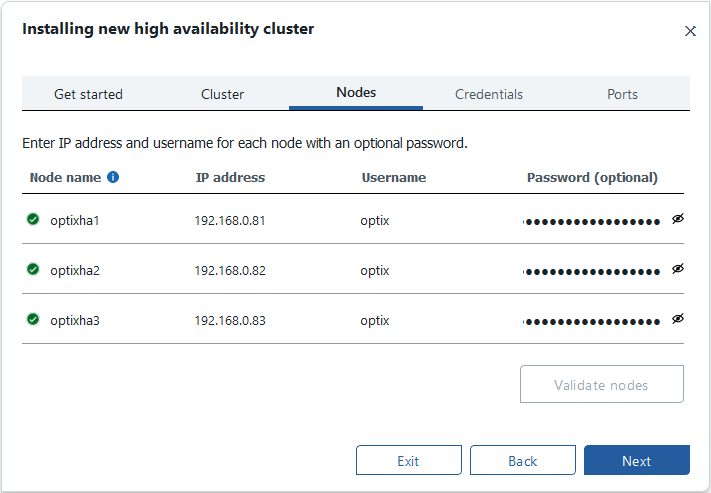Go back using the Back button
This screenshot has width=711, height=493.
click(523, 460)
